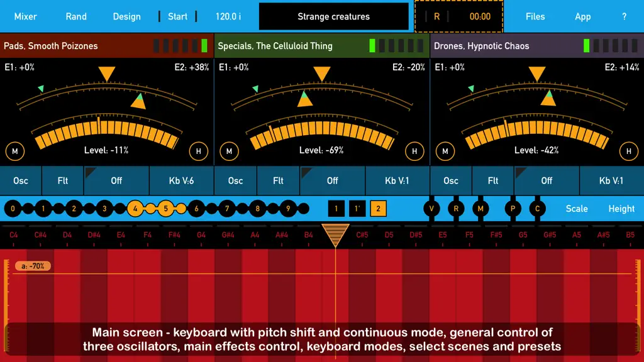644x362 pixels.
Task: Click the H button of Drones oscillator
Action: pos(628,151)
